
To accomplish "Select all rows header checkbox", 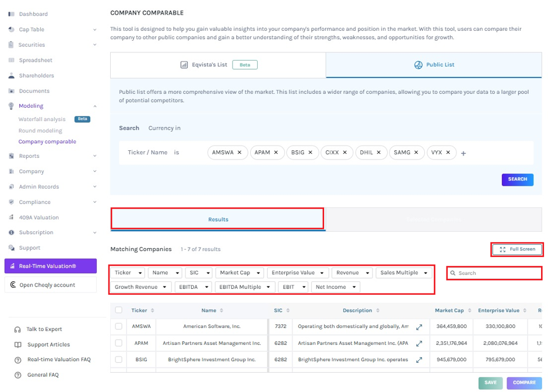I will pos(119,310).
